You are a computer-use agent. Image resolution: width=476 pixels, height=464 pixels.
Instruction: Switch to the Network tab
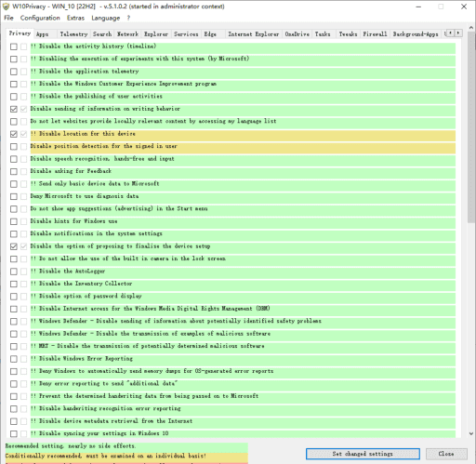click(127, 34)
